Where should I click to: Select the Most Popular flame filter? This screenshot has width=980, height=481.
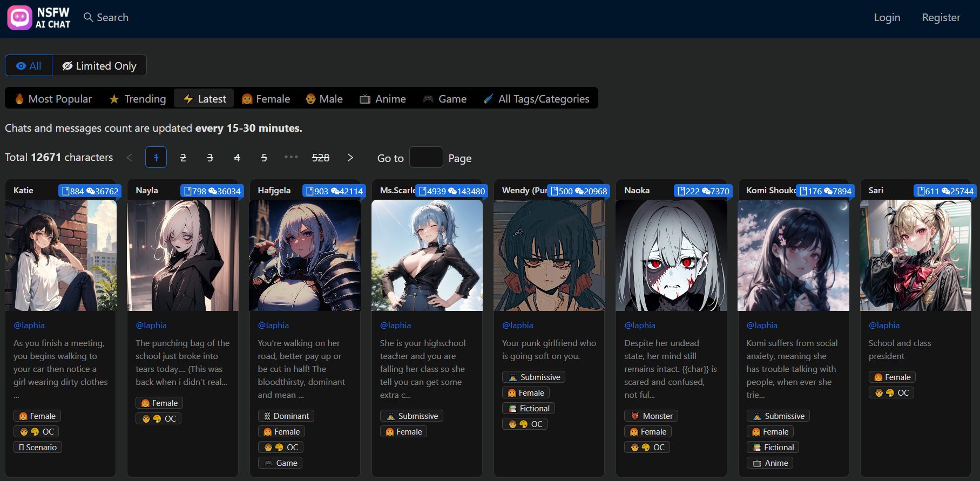click(x=53, y=99)
